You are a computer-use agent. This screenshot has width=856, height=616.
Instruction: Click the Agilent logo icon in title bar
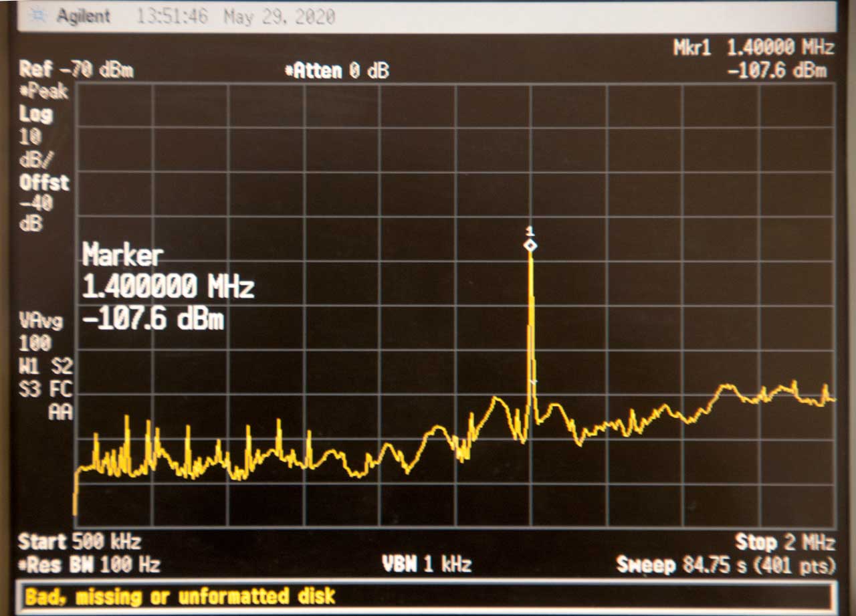tap(39, 16)
